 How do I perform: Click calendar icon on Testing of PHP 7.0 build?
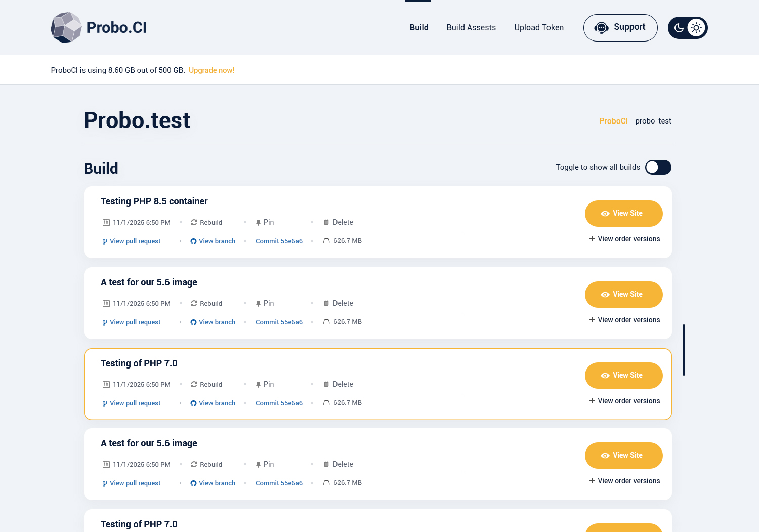point(106,384)
